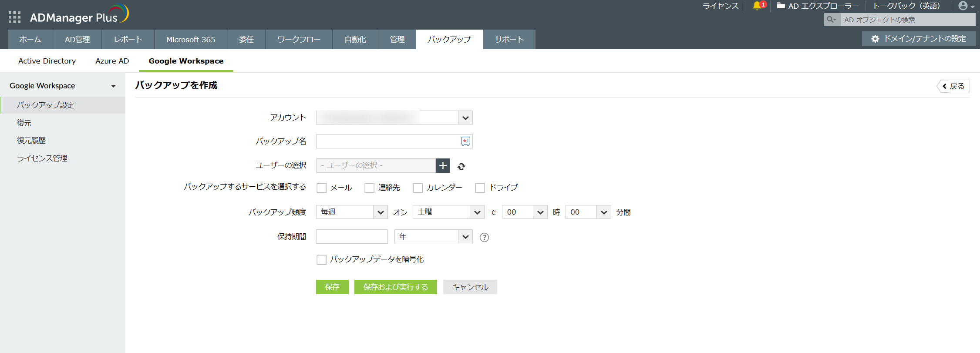Open the 自動化 tab
980x353 pixels.
coord(355,39)
